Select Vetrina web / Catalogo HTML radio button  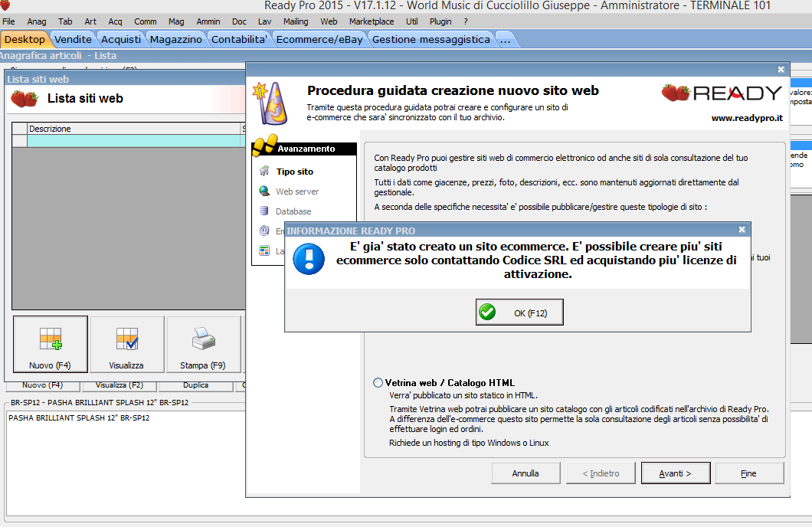378,382
